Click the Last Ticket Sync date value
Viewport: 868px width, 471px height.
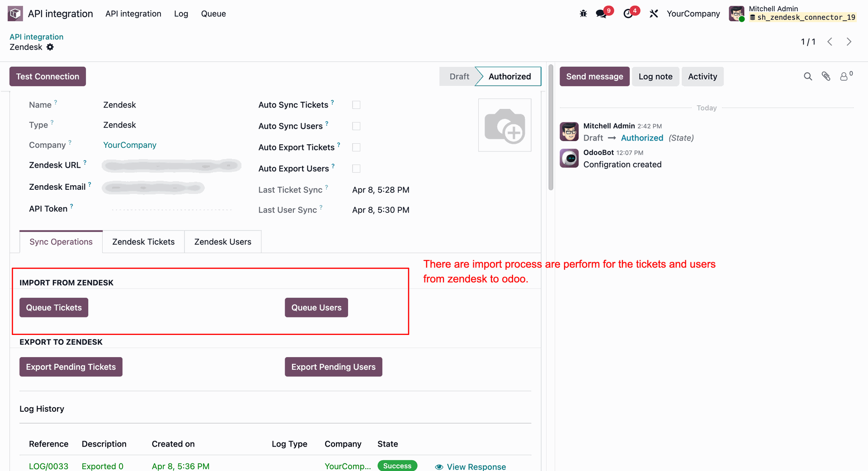(x=381, y=190)
